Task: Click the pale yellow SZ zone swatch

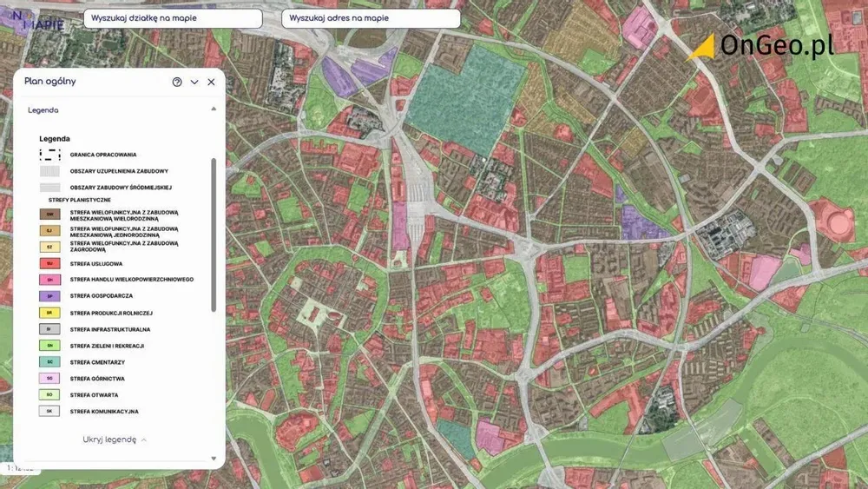Action: tap(49, 247)
